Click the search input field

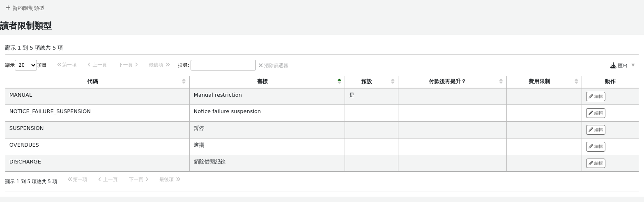(223, 65)
